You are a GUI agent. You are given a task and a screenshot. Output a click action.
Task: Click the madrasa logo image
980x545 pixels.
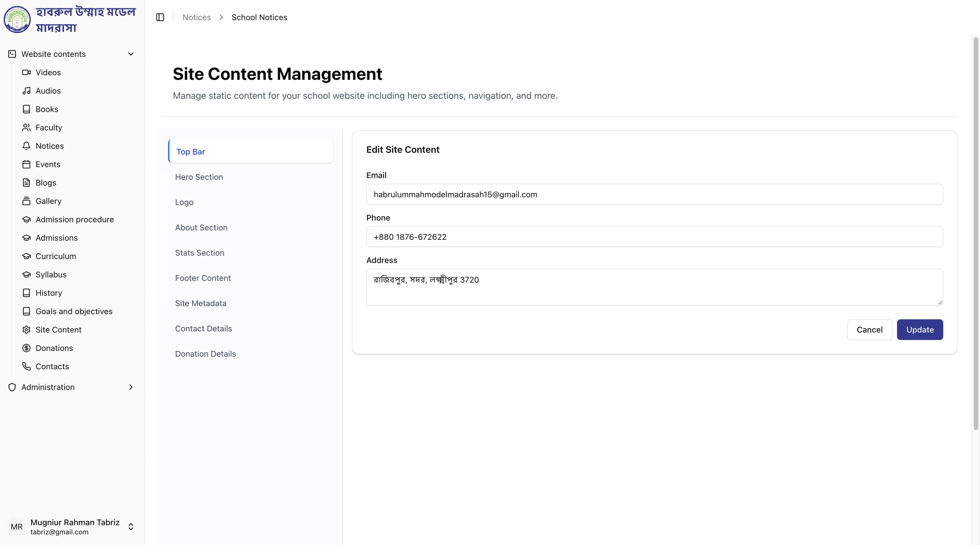coord(17,20)
